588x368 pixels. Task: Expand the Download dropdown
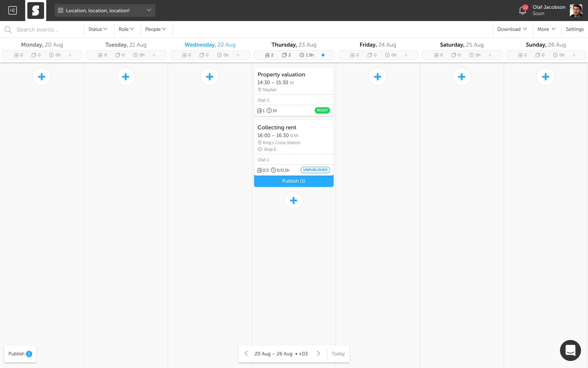point(512,29)
